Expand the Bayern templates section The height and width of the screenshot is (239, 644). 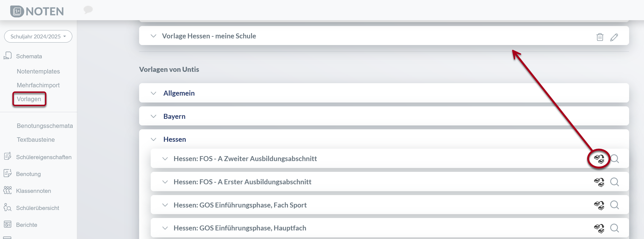154,116
